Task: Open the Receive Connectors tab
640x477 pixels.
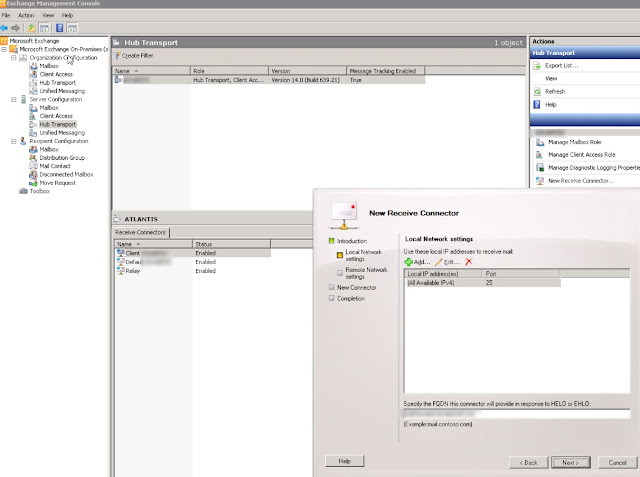Action: coord(140,233)
